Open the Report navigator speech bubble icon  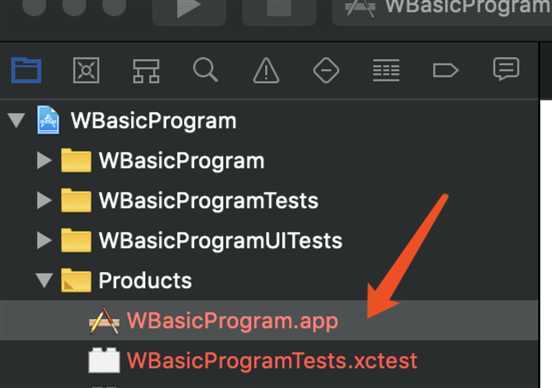point(506,69)
